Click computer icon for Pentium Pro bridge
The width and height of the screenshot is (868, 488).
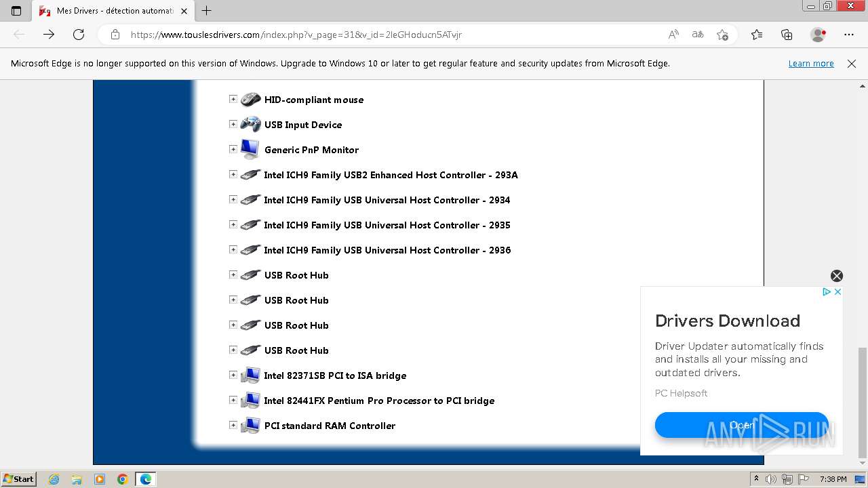250,400
